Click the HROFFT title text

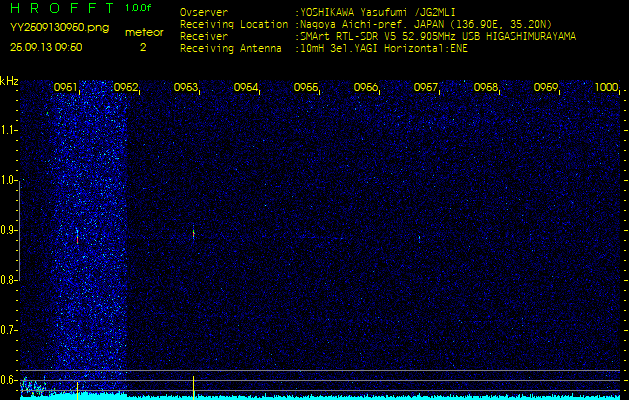point(63,8)
